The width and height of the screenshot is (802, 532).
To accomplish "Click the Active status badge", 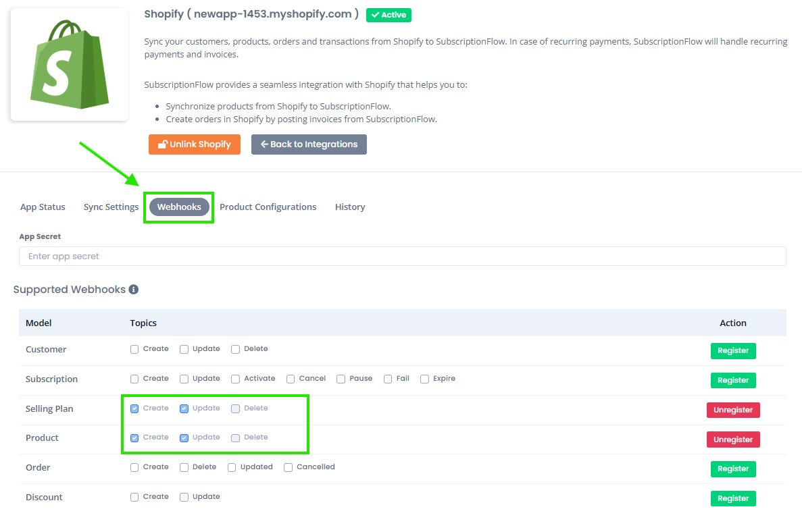I will 389,15.
